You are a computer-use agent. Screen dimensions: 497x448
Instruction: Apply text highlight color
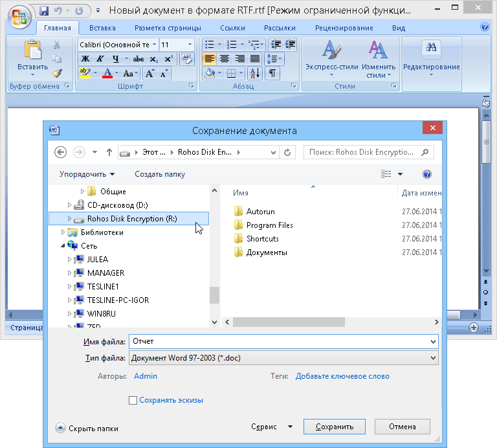(85, 73)
